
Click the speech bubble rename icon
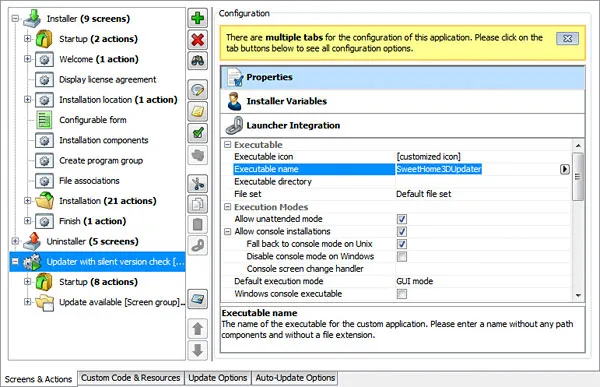pyautogui.click(x=197, y=90)
